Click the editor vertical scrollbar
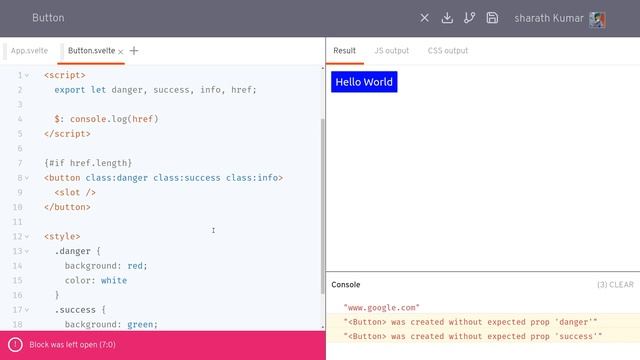Viewport: 640px width, 360px height. tap(323, 206)
